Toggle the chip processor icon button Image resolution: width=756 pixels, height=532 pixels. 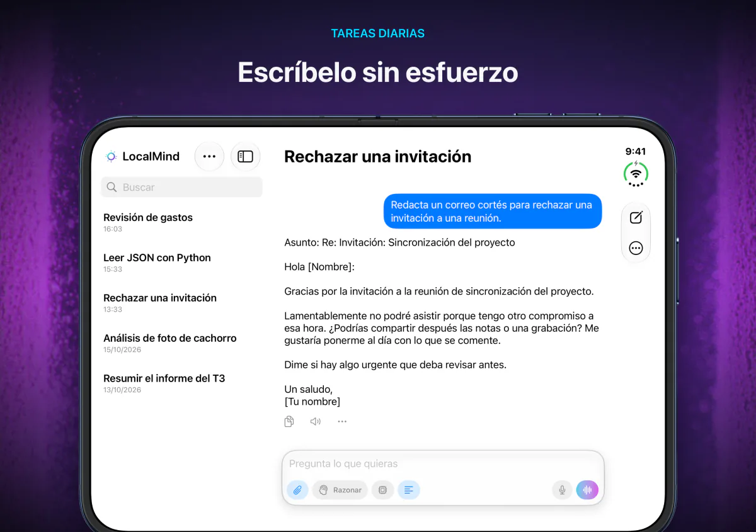(x=383, y=490)
